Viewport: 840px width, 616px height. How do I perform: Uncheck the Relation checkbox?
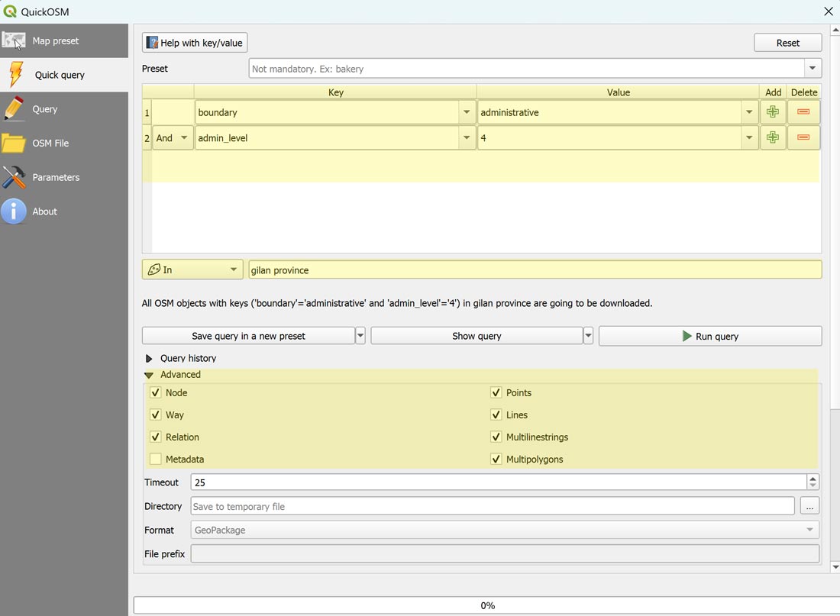click(x=155, y=437)
